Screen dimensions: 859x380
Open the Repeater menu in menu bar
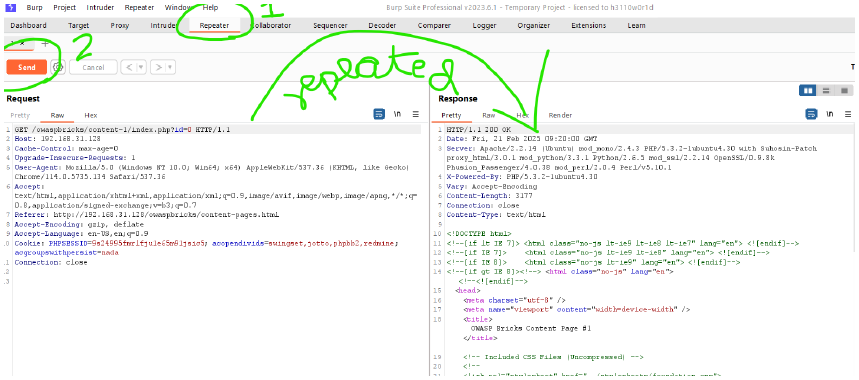(139, 8)
